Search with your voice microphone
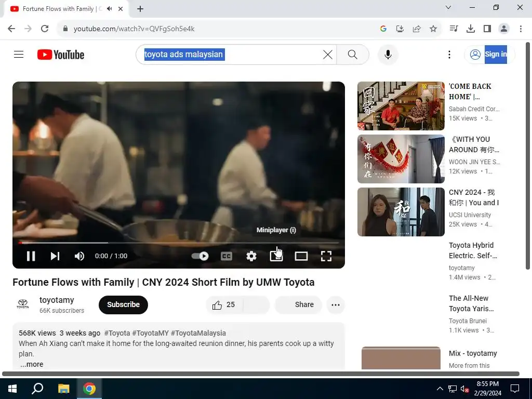This screenshot has width=532, height=399. click(388, 54)
